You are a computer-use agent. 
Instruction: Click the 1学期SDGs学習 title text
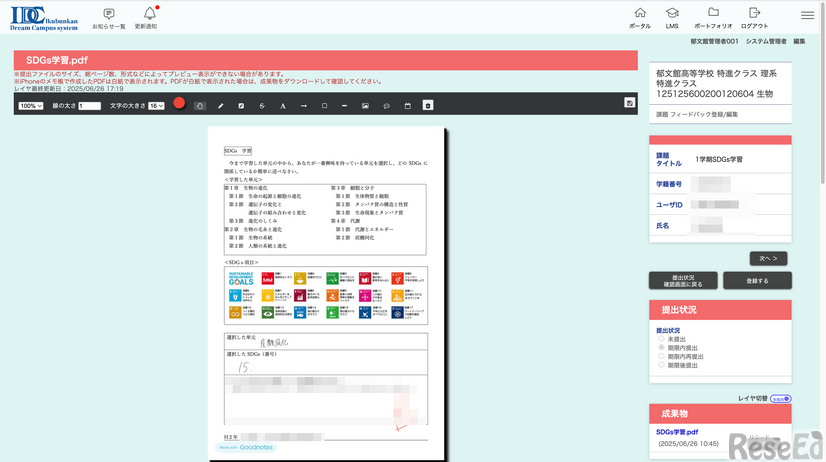(x=719, y=159)
